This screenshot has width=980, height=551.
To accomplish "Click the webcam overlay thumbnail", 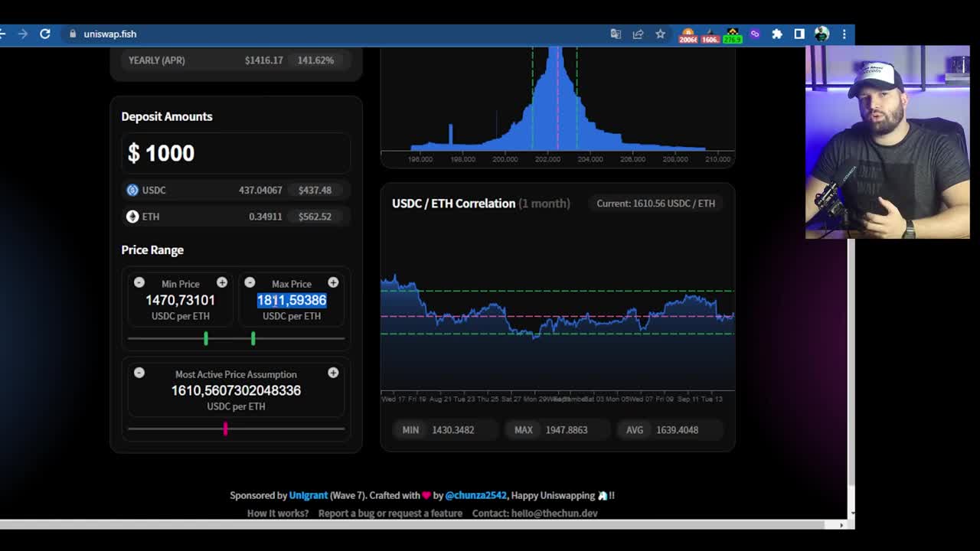I will (x=887, y=142).
